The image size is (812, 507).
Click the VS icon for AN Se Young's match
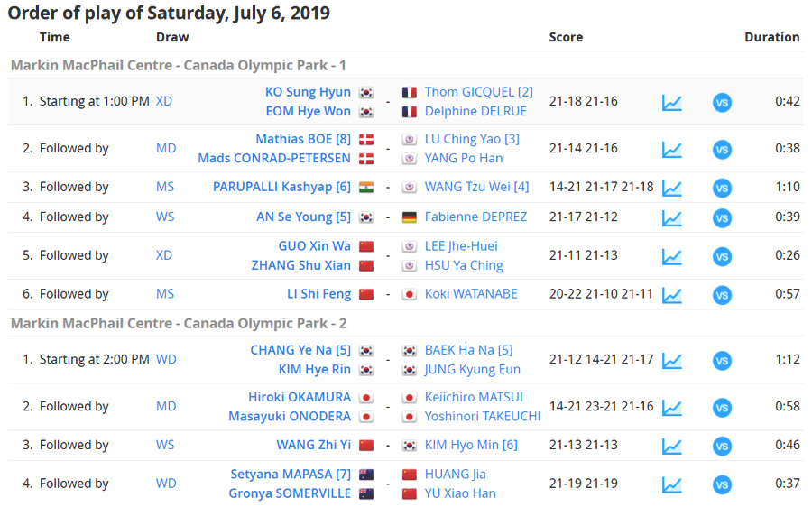tap(722, 218)
